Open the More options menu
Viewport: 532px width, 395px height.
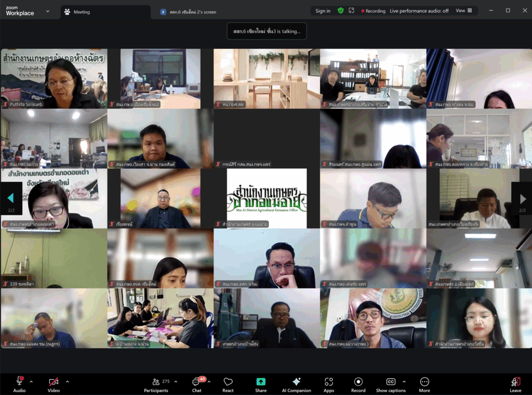(x=424, y=382)
